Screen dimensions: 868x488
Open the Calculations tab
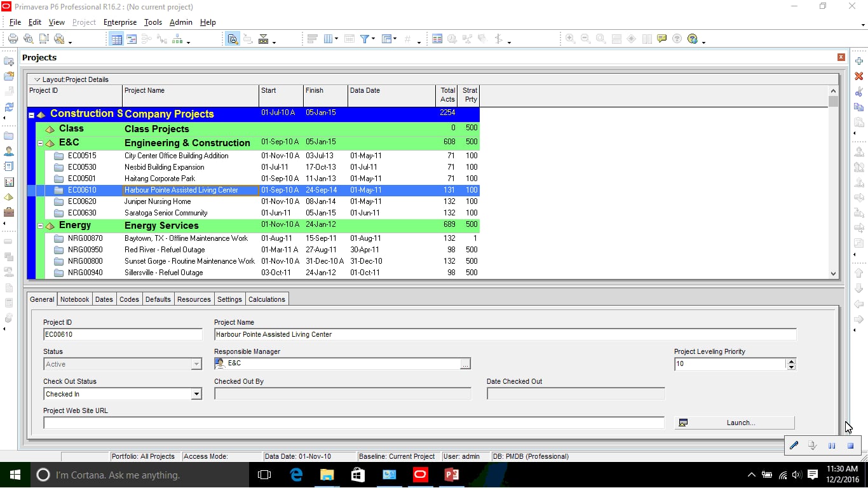pyautogui.click(x=267, y=299)
